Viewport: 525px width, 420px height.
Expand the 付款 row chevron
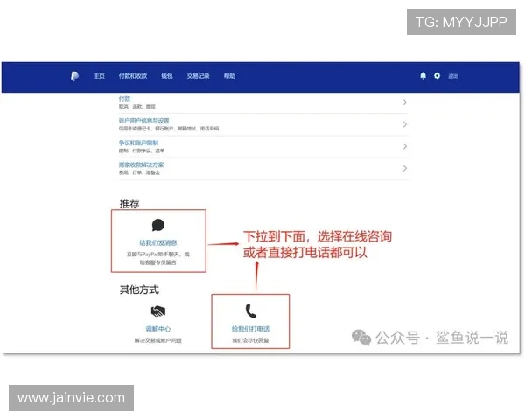(x=405, y=101)
